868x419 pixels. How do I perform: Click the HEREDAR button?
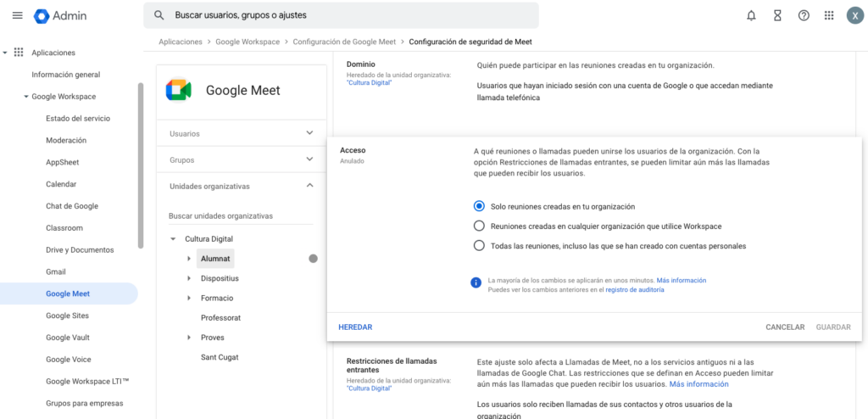[355, 327]
